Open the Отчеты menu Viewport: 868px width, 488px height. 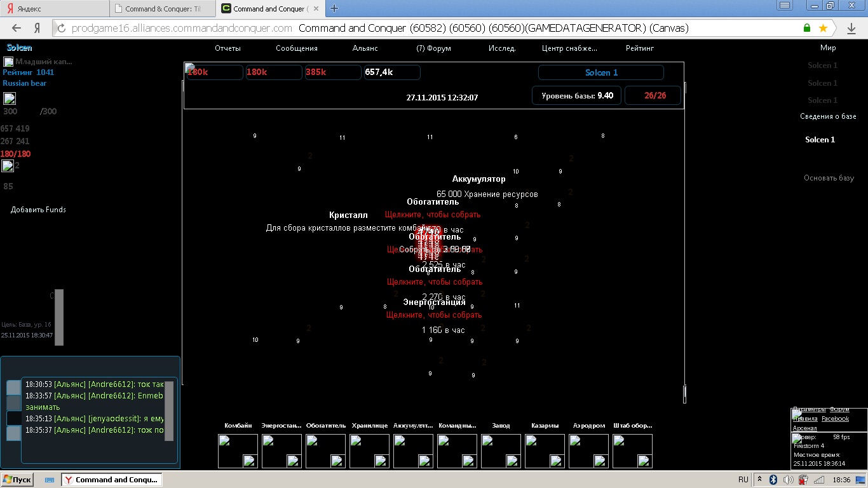pyautogui.click(x=227, y=48)
